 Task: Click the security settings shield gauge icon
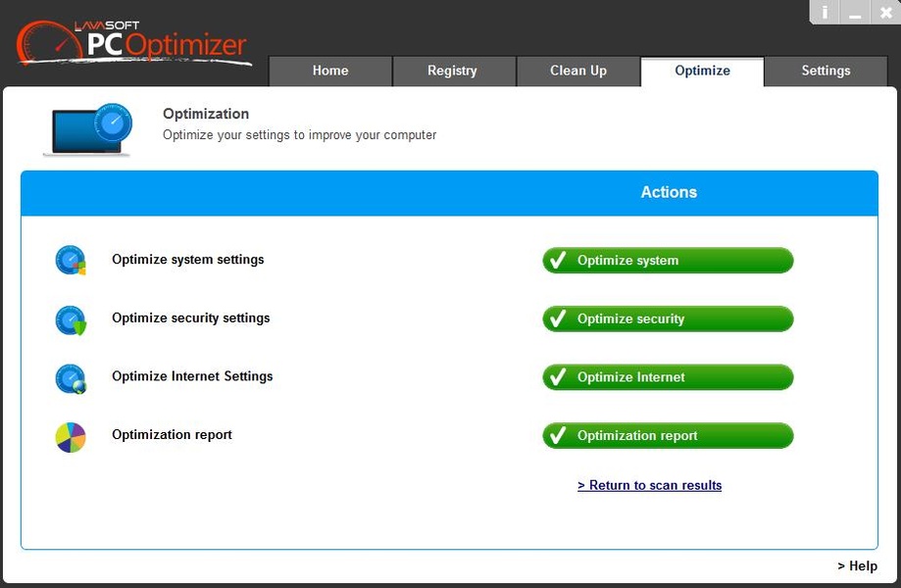pyautogui.click(x=71, y=319)
